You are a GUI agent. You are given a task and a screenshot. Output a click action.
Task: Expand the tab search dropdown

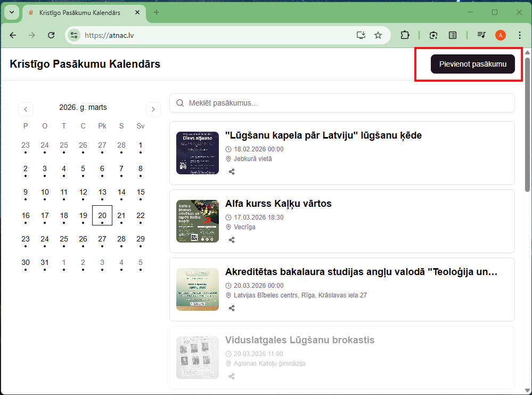point(12,12)
